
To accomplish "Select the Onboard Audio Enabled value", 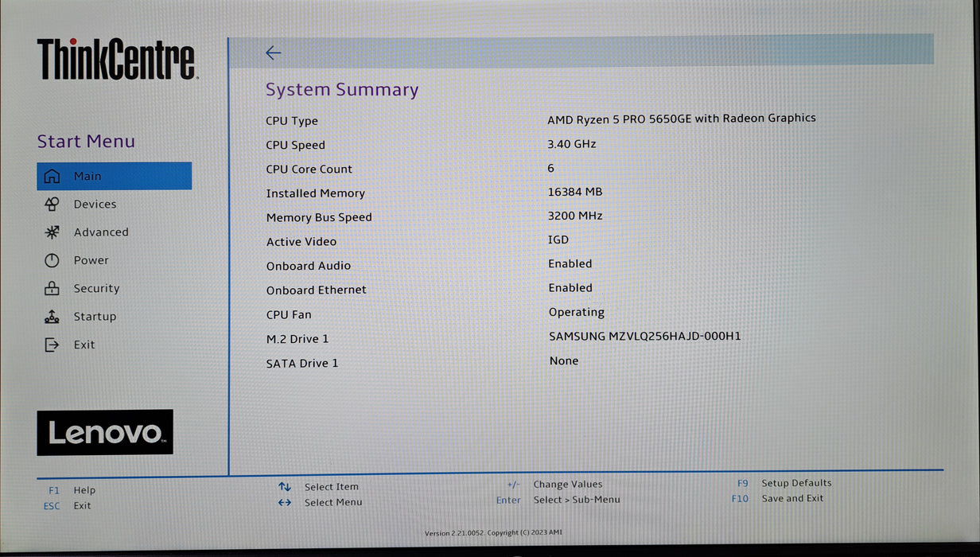I will [570, 263].
